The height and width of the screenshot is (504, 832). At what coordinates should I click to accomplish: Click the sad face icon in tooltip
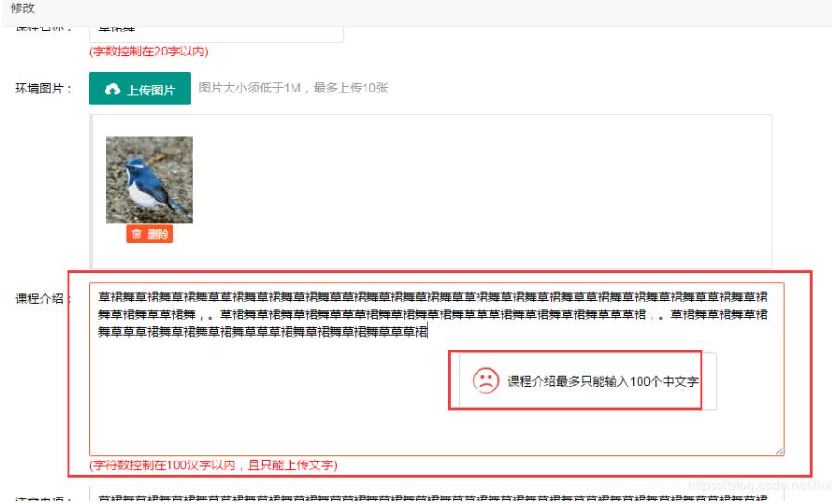(486, 380)
